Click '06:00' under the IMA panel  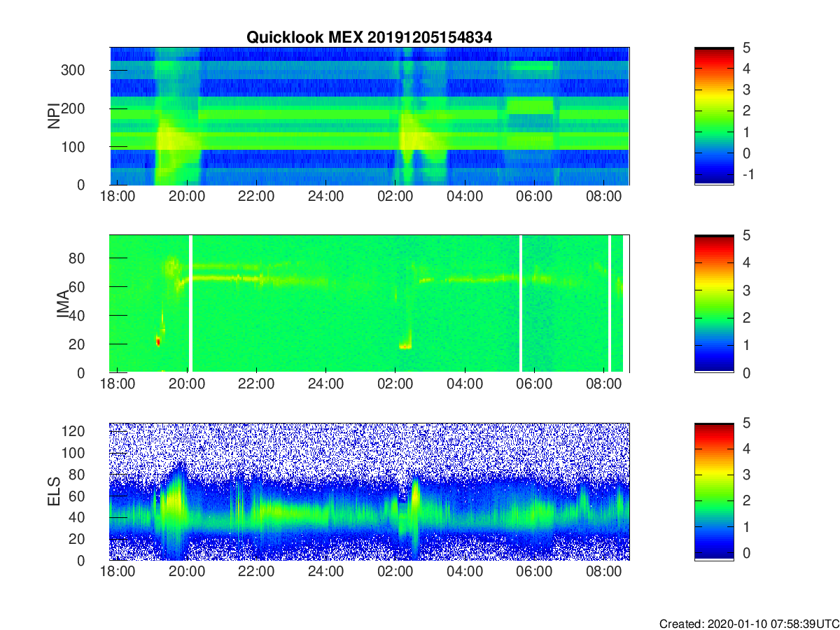pos(534,384)
